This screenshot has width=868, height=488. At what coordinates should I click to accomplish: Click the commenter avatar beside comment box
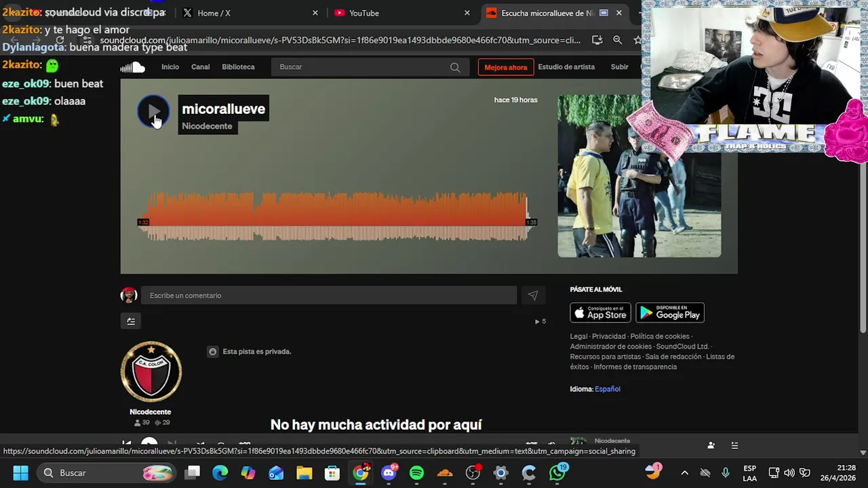129,295
